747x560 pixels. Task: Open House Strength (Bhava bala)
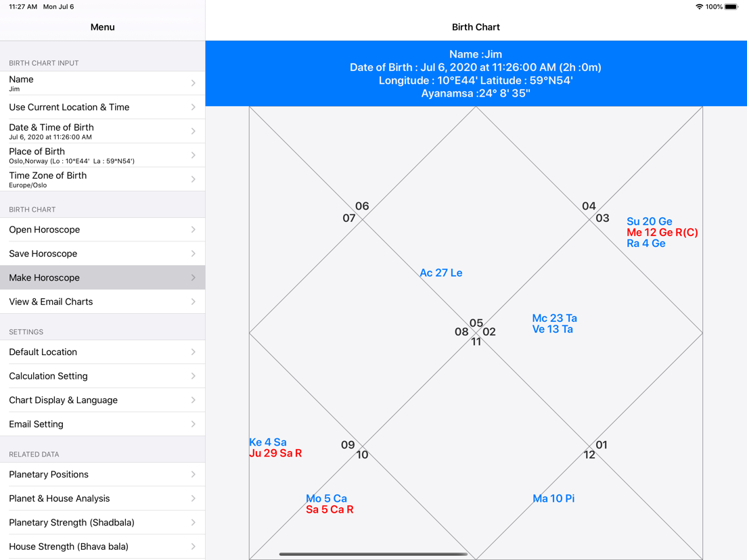click(102, 546)
